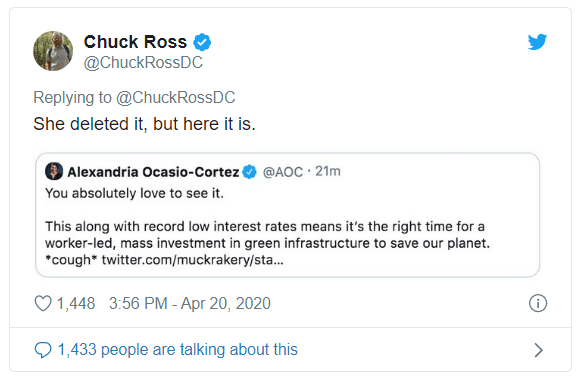Open the @ChuckRossDC handle under the name
Viewport: 583px width, 380px height.
pos(143,62)
